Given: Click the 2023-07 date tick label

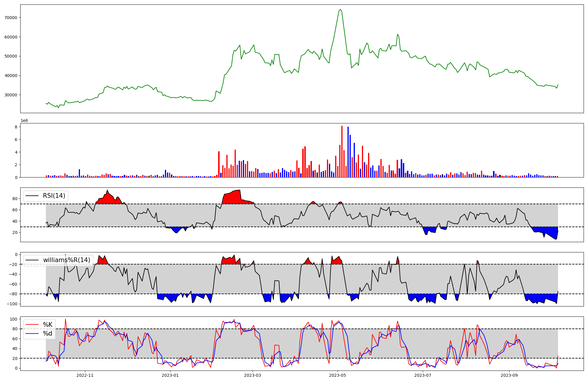Looking at the screenshot, I should (x=423, y=375).
